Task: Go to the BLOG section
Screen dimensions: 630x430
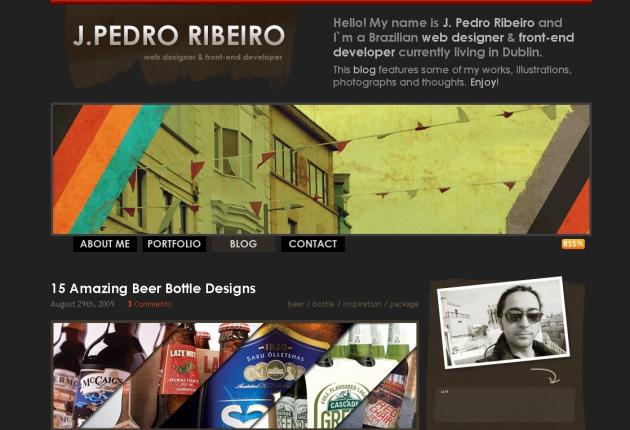Action: pos(243,244)
